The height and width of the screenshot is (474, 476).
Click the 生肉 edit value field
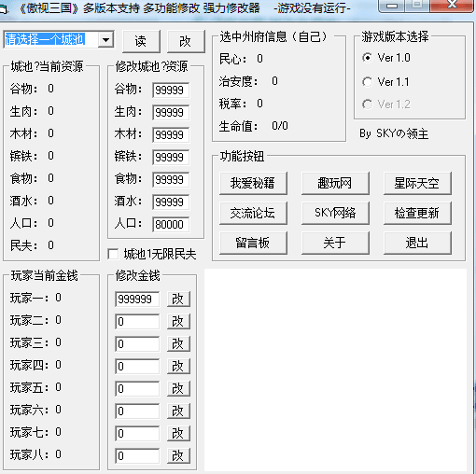[171, 113]
